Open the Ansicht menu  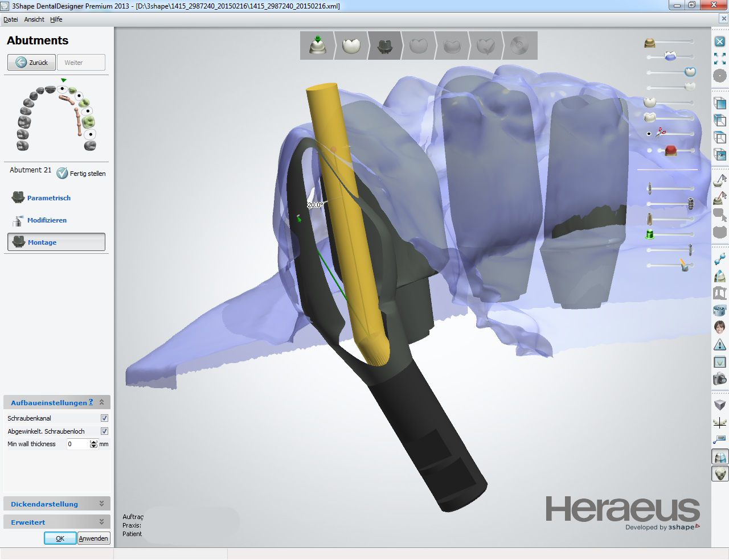[34, 19]
